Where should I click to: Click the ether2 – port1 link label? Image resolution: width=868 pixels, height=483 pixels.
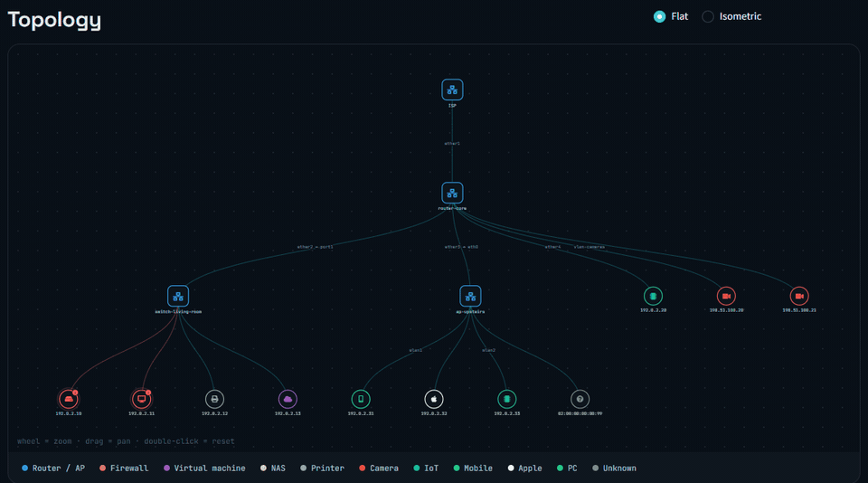[x=315, y=247]
